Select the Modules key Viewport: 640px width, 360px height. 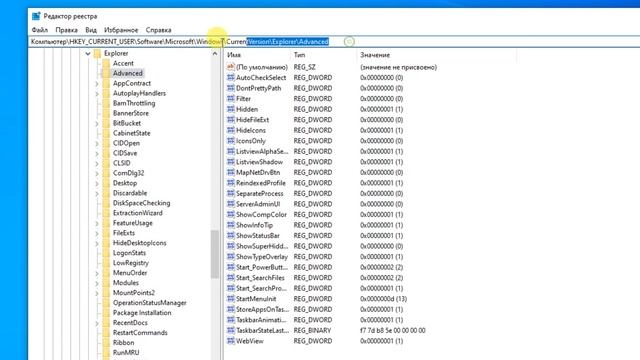126,283
